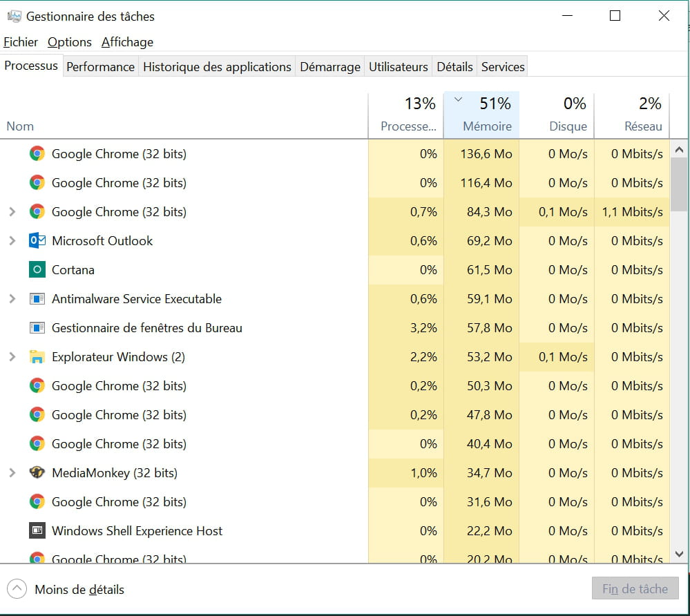This screenshot has height=616, width=690.
Task: Select the Cortana process row
Action: (335, 270)
